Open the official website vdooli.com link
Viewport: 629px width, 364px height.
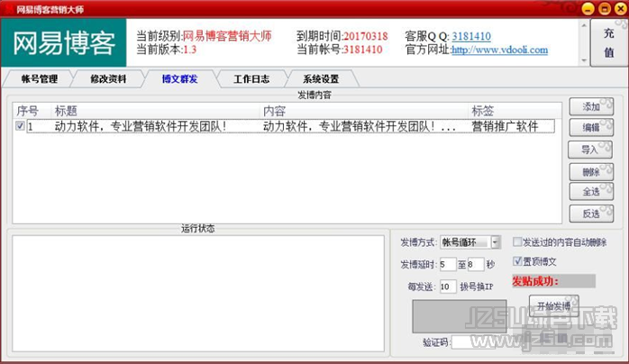pos(499,50)
